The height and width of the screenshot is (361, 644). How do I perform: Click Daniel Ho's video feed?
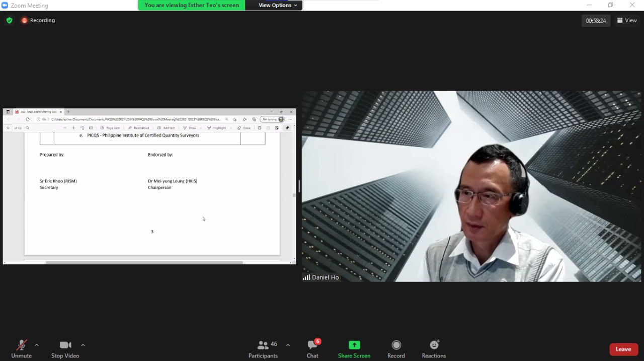(x=471, y=186)
